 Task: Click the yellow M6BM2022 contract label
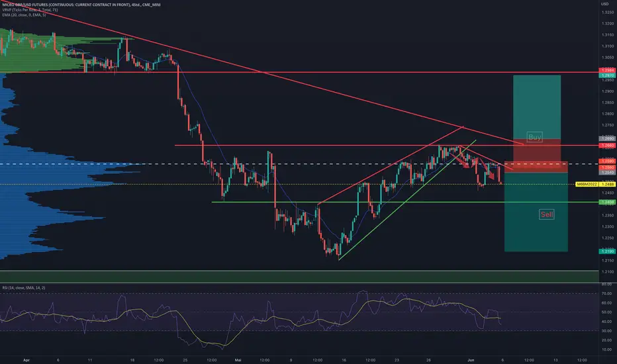587,184
